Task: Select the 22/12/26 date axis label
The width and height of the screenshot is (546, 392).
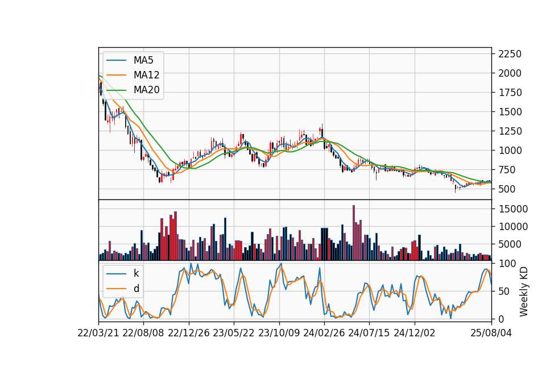Action: pos(189,333)
